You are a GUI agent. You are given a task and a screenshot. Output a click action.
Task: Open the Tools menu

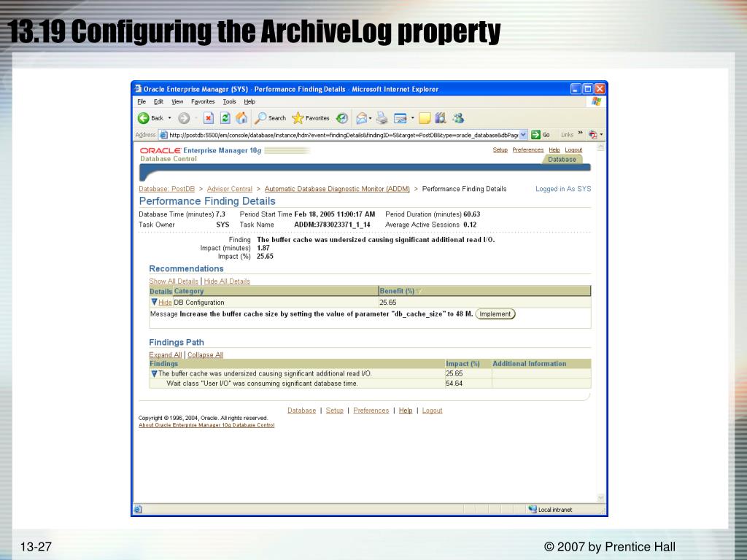pyautogui.click(x=229, y=101)
